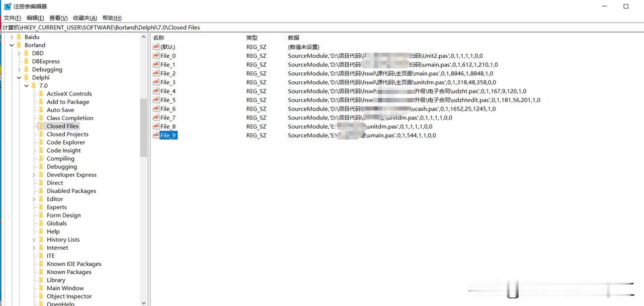This screenshot has height=306, width=644.
Task: Collapse the Delphi key
Action: tap(19, 77)
